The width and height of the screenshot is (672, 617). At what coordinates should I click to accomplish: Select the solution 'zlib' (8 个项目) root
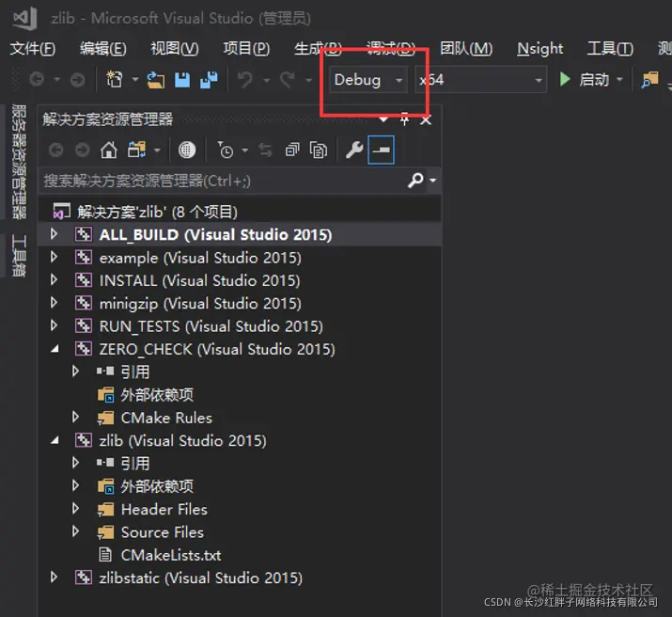(157, 212)
